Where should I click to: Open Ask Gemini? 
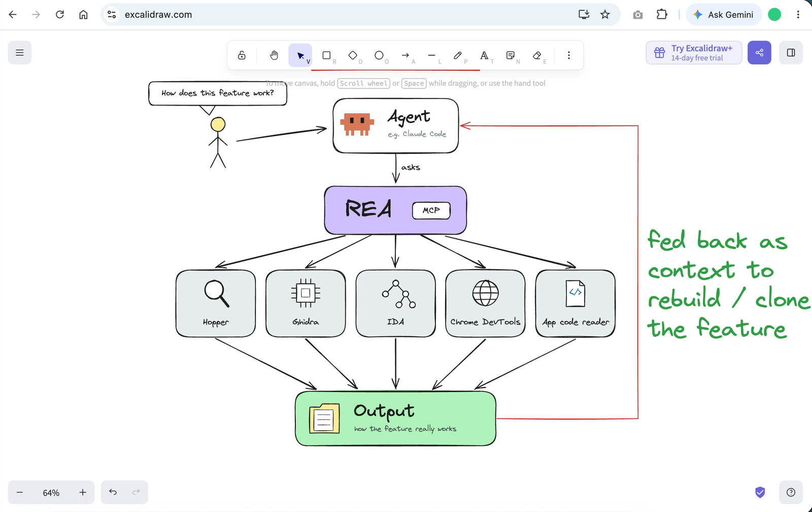pos(724,15)
